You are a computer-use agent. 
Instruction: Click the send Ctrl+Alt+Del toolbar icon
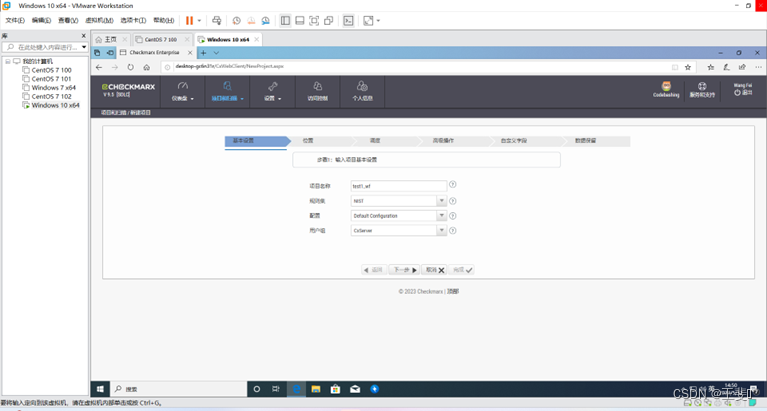pyautogui.click(x=216, y=21)
